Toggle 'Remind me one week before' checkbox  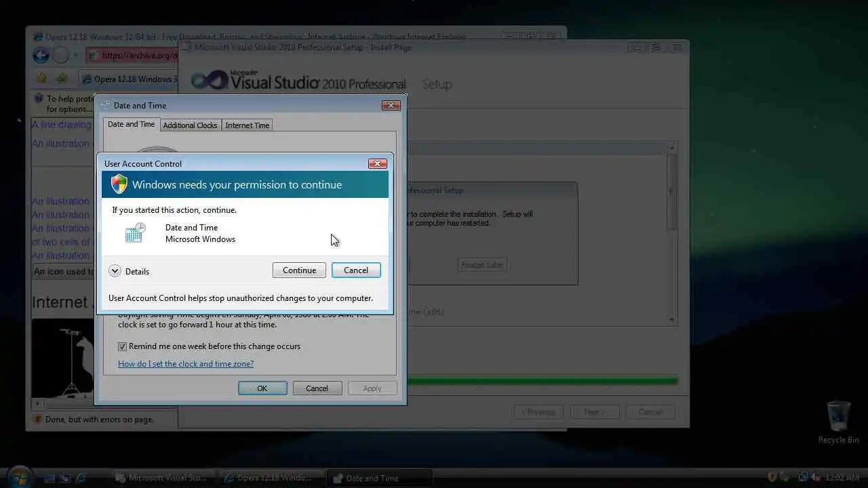[122, 346]
